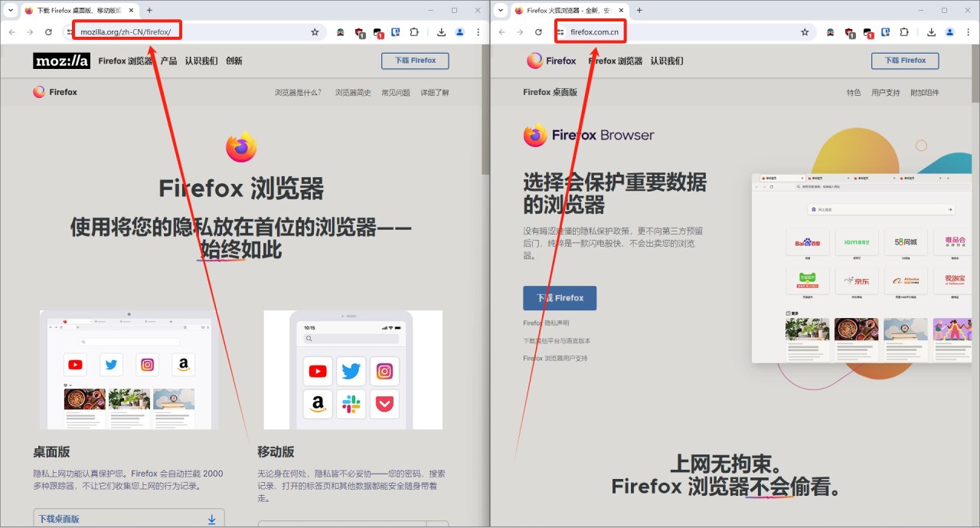The image size is (980, 528).
Task: Click red shield extension in mozilla.org window
Action: pyautogui.click(x=360, y=33)
